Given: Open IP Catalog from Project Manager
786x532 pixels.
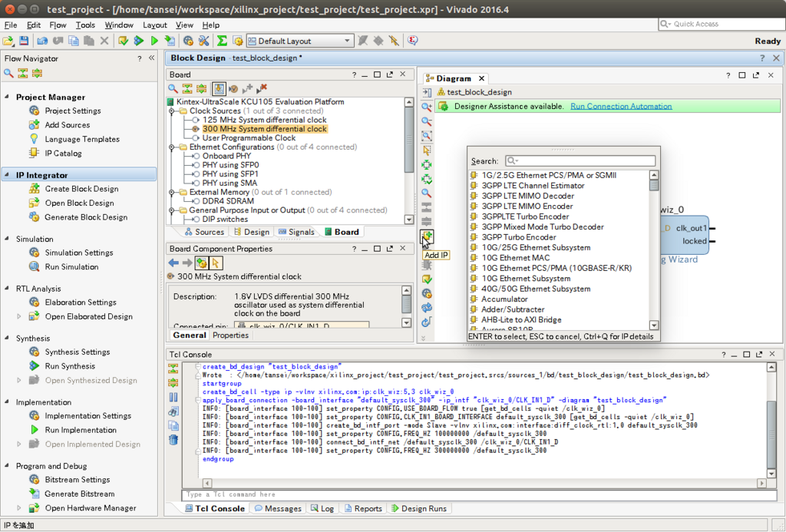Looking at the screenshot, I should [63, 154].
